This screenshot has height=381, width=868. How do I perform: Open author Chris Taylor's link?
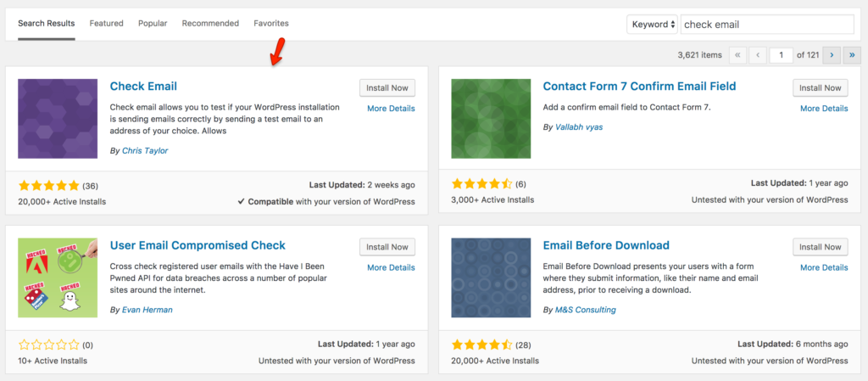pos(145,151)
